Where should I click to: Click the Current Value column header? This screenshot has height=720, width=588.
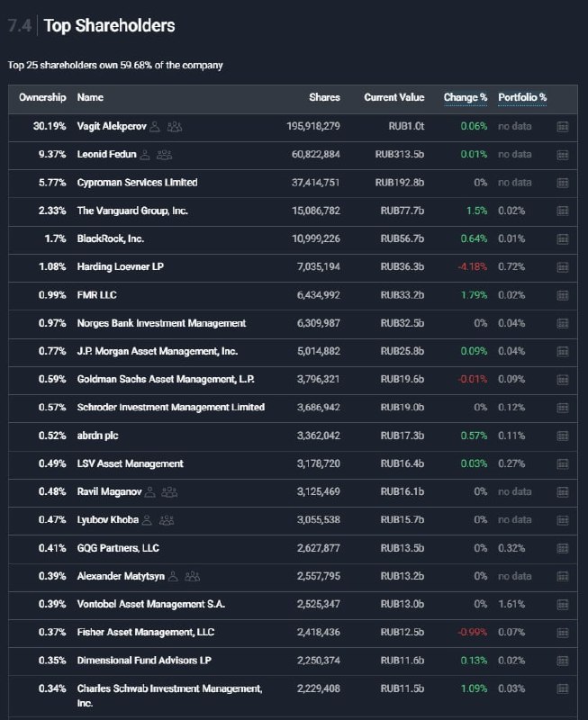click(x=394, y=97)
